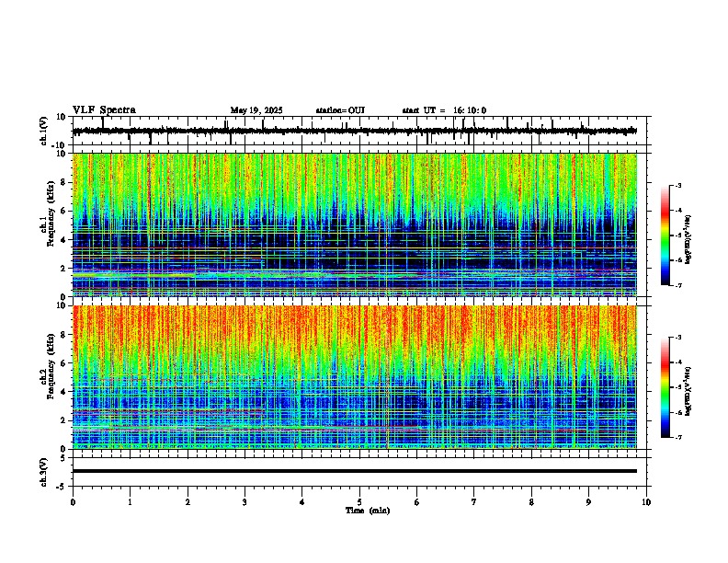Click the ch.1 color bar "-3" label
Screen dimensions: 728x563
pyautogui.click(x=677, y=185)
